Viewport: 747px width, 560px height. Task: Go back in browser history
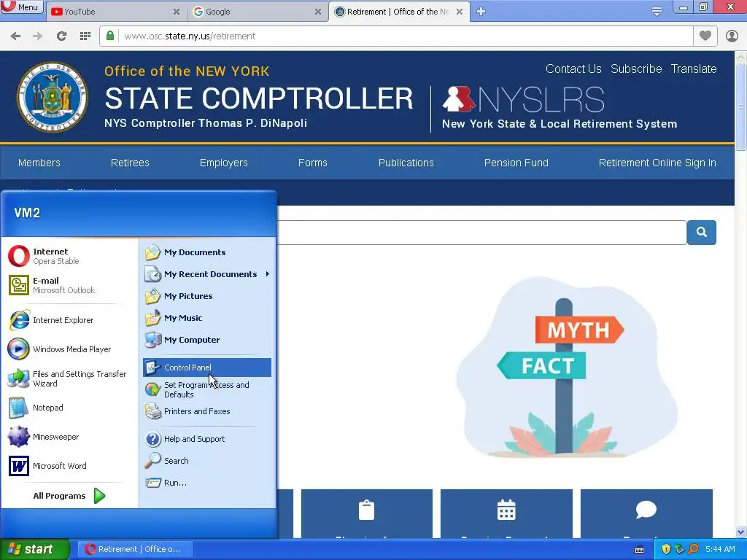(15, 36)
